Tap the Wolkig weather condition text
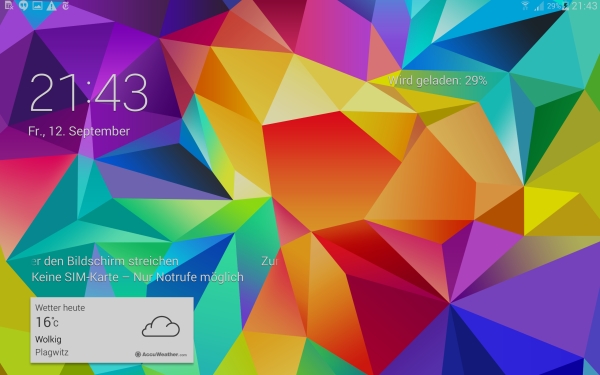600x375 pixels. click(48, 339)
